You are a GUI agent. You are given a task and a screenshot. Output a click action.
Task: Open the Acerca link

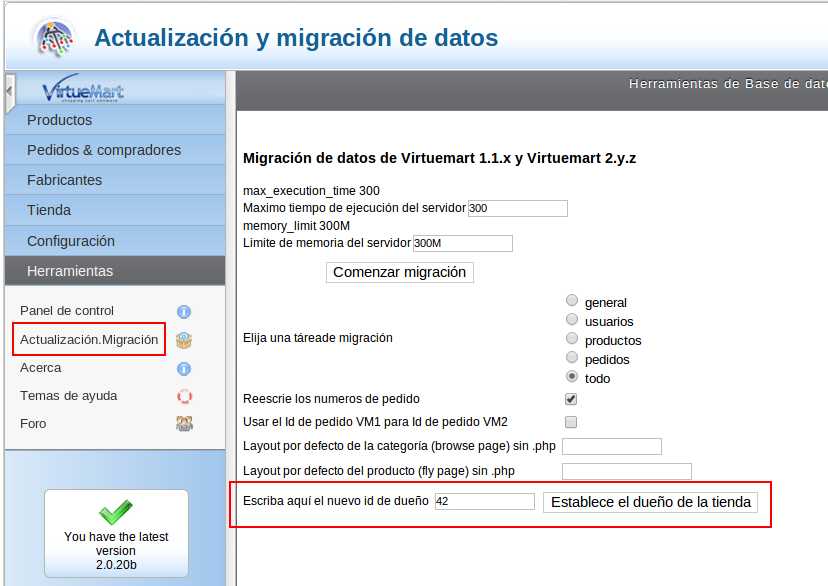pos(41,367)
